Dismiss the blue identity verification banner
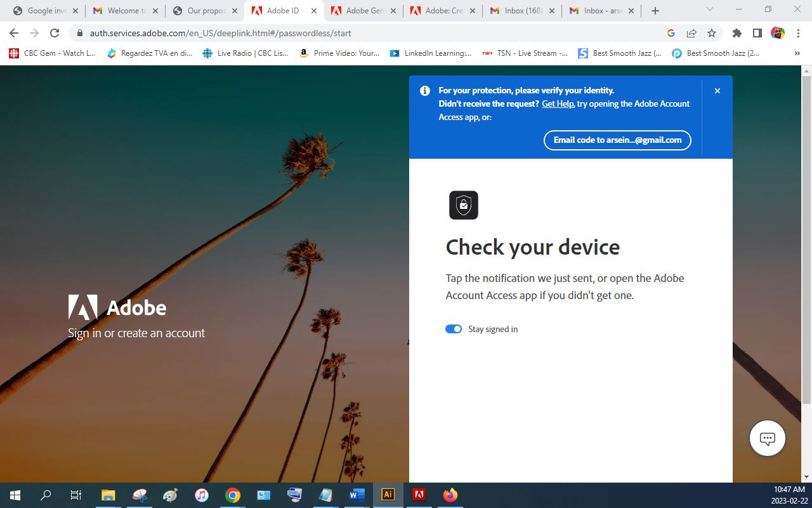This screenshot has height=508, width=812. [x=717, y=91]
